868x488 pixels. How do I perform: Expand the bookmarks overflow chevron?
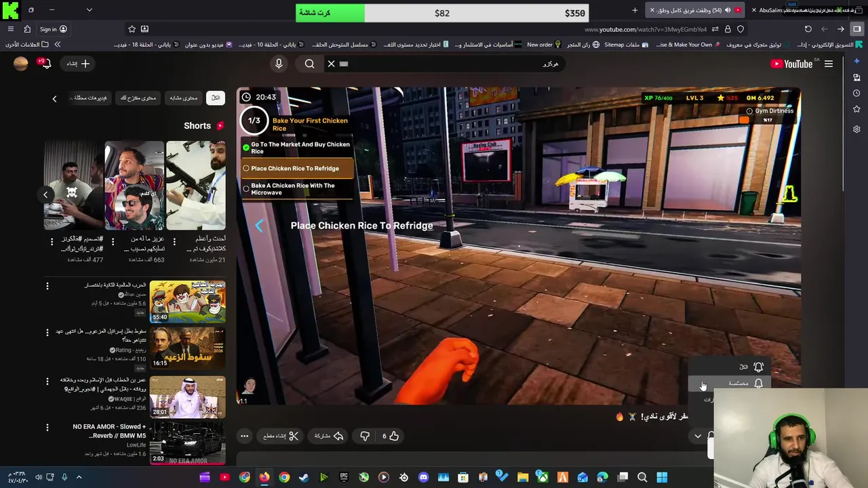point(57,45)
